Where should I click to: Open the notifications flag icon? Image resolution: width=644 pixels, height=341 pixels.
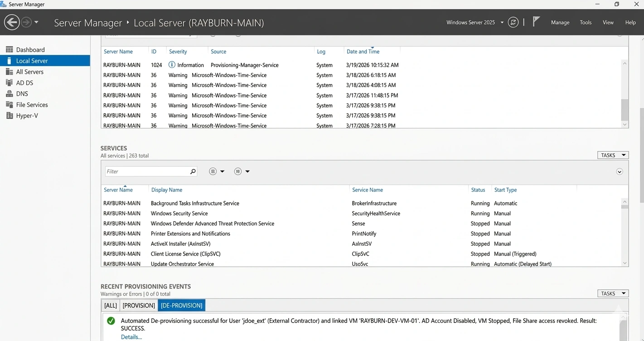pyautogui.click(x=536, y=22)
